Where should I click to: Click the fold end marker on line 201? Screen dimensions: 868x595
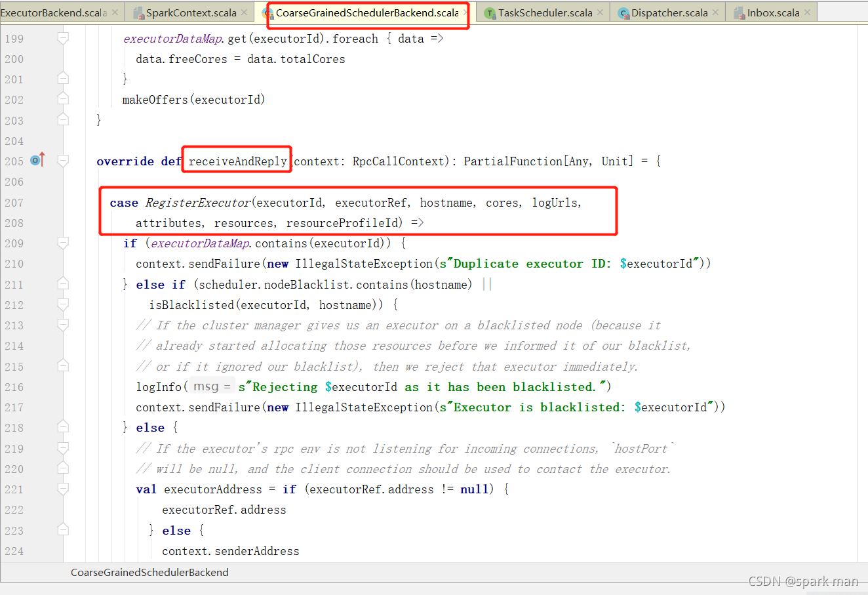coord(63,79)
